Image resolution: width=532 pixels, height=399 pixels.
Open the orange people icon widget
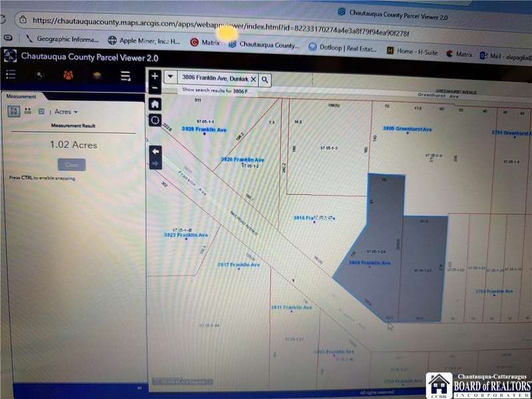pyautogui.click(x=68, y=75)
